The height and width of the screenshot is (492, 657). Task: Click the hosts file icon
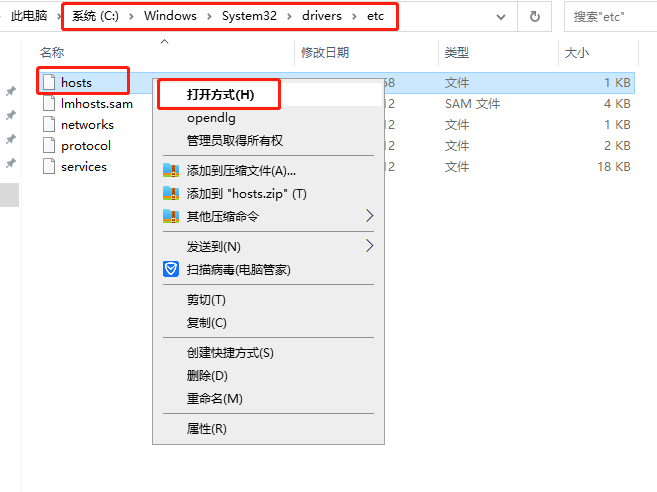[x=49, y=82]
